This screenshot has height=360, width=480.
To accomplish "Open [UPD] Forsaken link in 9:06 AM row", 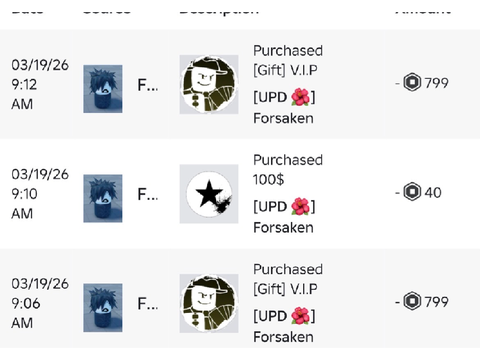I will pyautogui.click(x=284, y=326).
